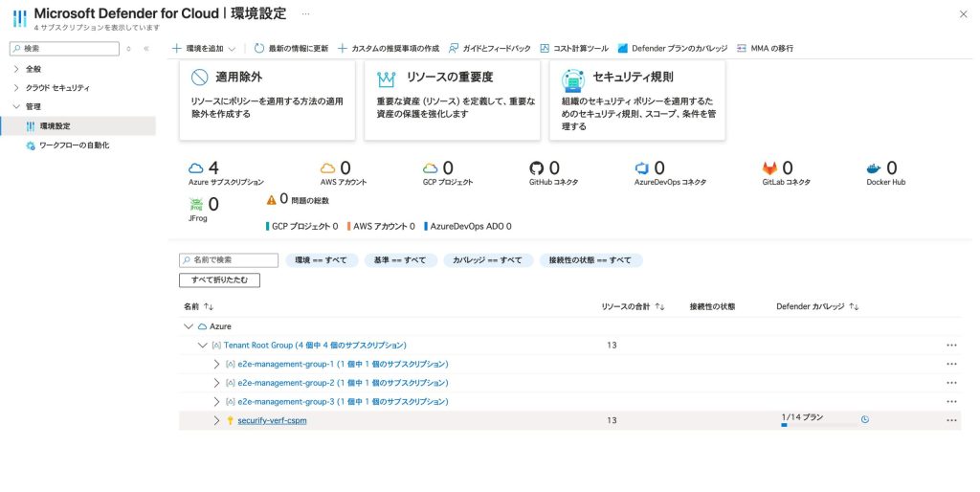The height and width of the screenshot is (492, 980).
Task: Expand the 全般 section in sidebar
Action: point(16,69)
